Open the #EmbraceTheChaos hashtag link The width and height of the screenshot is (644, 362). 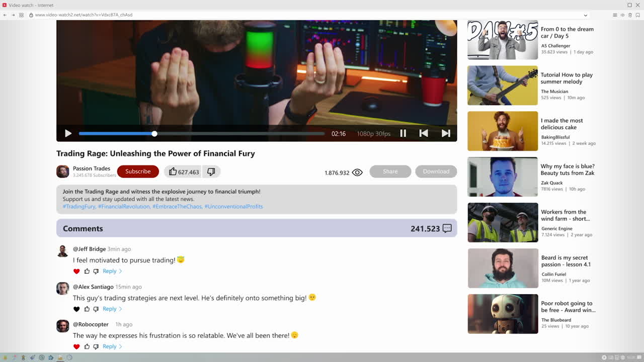177,207
